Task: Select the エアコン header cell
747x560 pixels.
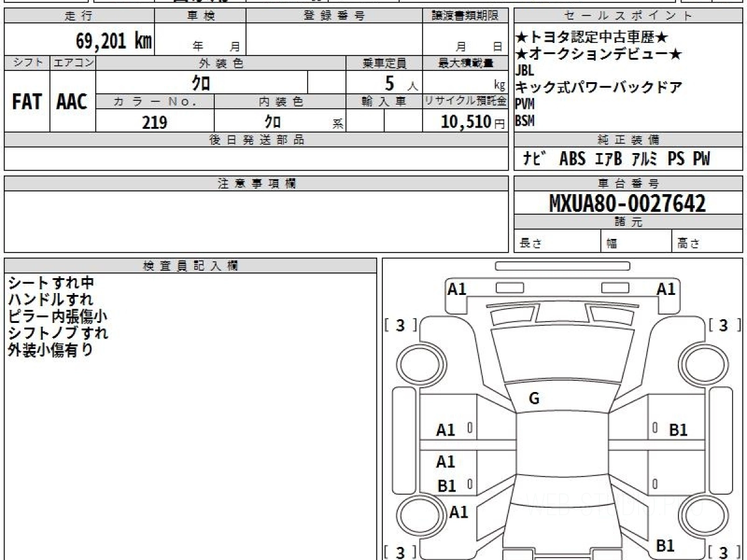Action: 73,63
